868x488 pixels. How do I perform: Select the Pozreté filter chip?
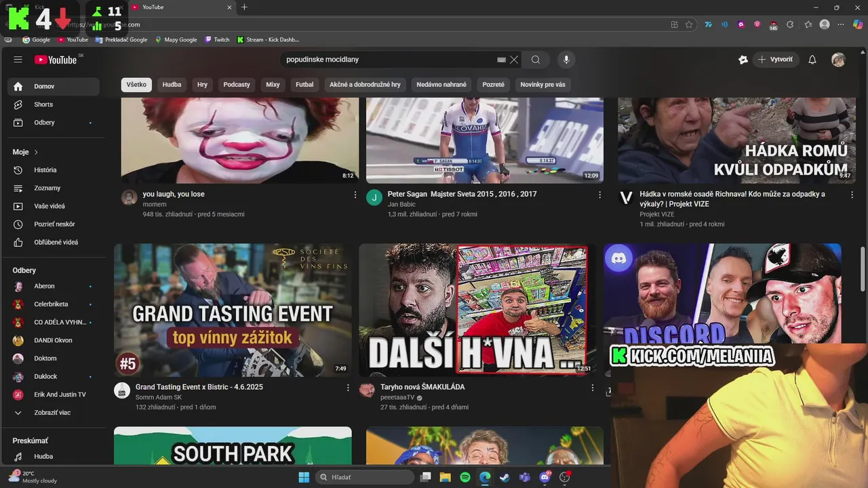point(494,85)
